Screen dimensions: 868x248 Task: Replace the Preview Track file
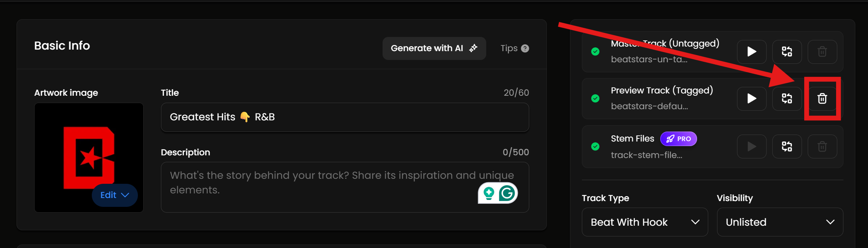(x=787, y=98)
